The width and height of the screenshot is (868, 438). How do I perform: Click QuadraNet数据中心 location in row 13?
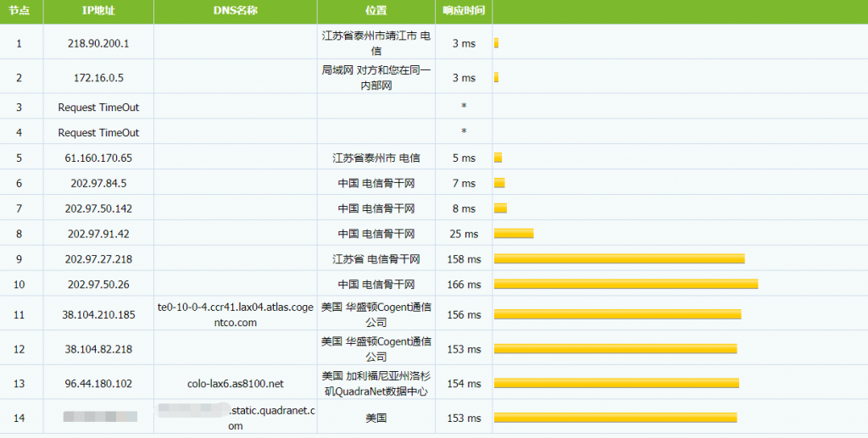(376, 384)
